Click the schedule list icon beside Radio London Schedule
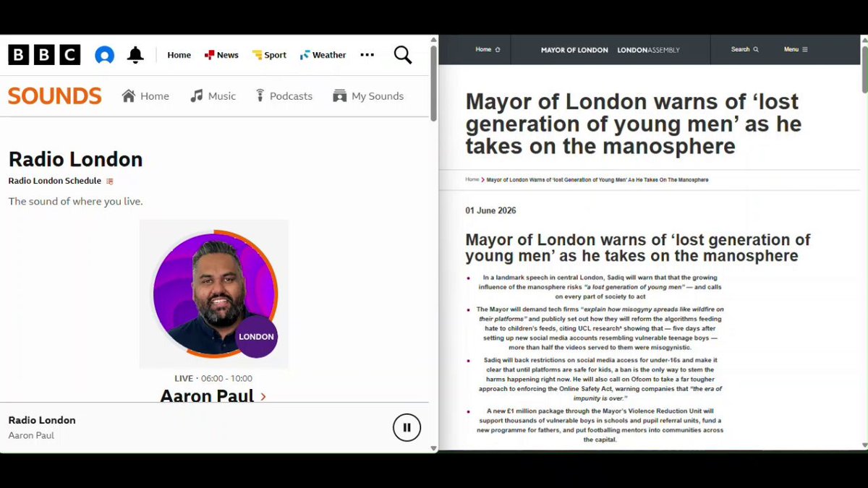The width and height of the screenshot is (868, 488). tap(110, 181)
